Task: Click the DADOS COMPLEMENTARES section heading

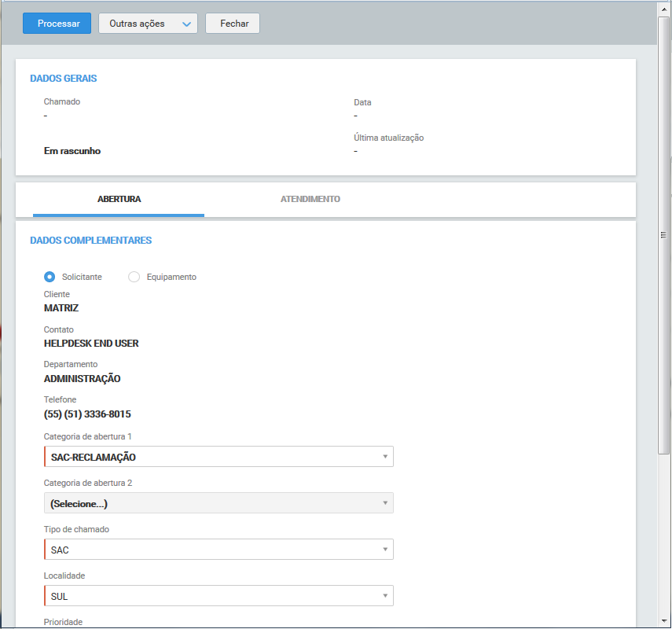Action: tap(90, 241)
